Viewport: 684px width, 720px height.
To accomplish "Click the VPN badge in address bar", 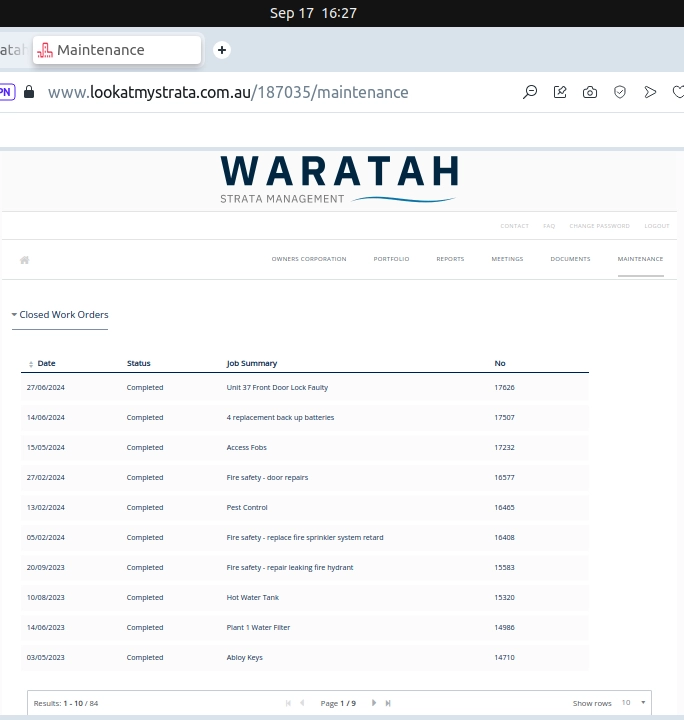I will 7,92.
